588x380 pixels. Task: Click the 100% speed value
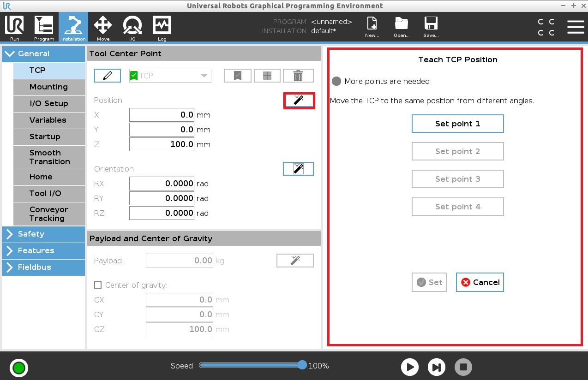point(319,366)
